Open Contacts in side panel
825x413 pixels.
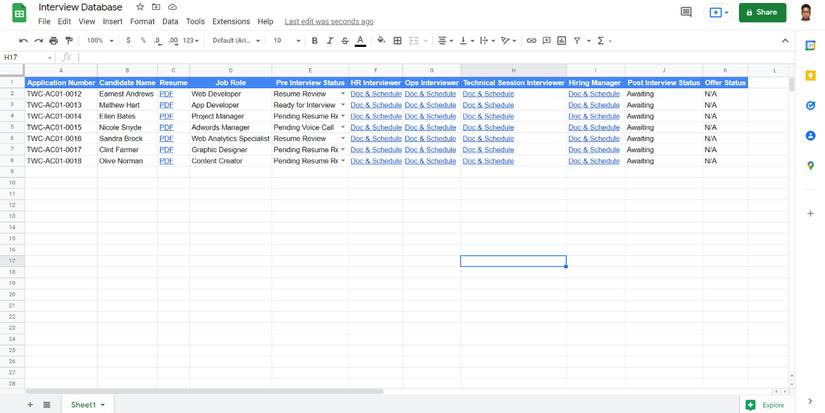810,136
